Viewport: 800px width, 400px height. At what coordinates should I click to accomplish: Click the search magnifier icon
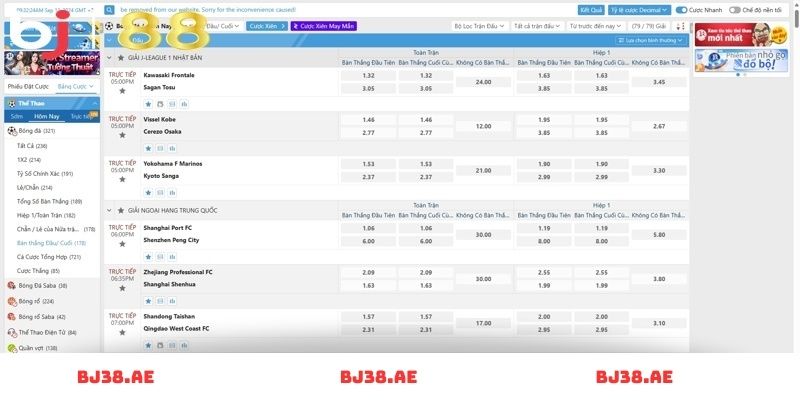109,10
